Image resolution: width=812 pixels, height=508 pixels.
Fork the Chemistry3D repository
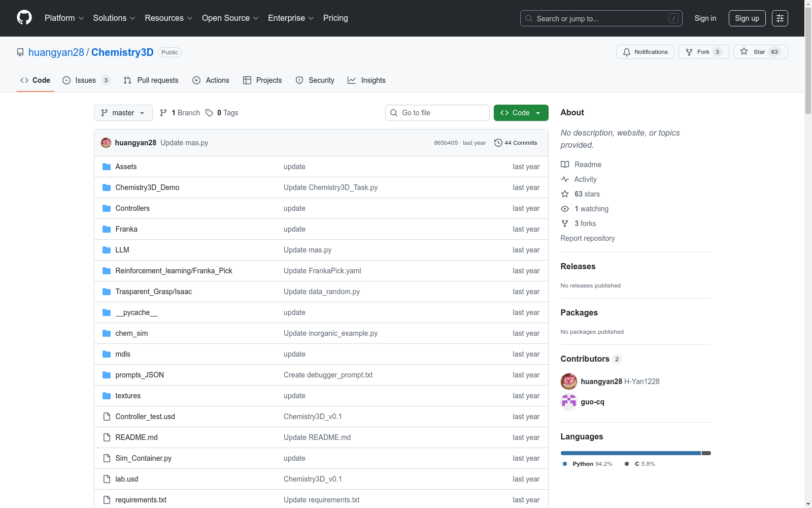(x=703, y=52)
